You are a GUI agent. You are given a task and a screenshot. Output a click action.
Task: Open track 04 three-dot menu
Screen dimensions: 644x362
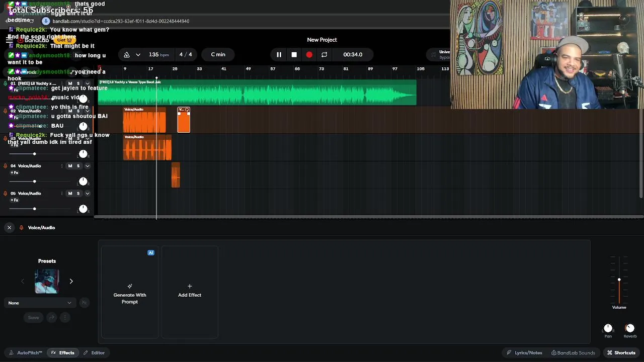click(62, 166)
